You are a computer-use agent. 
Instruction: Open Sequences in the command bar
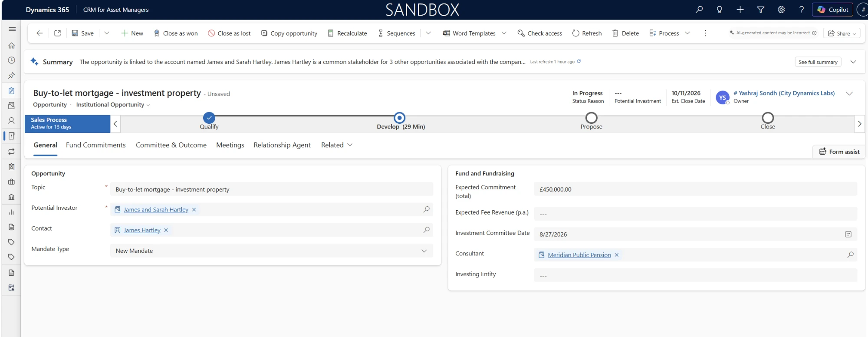(x=397, y=33)
